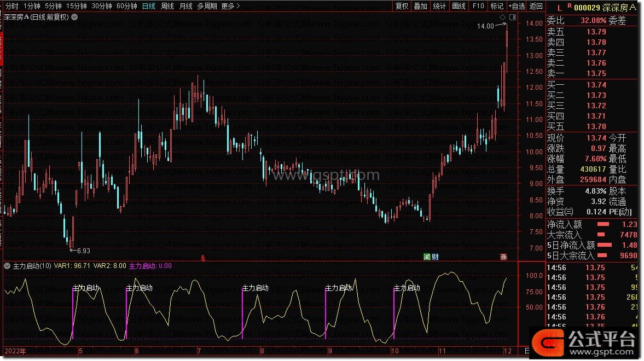This screenshot has width=644, height=361.
Task: Click the VAR2: 8.00 indicator value
Action: (110, 266)
